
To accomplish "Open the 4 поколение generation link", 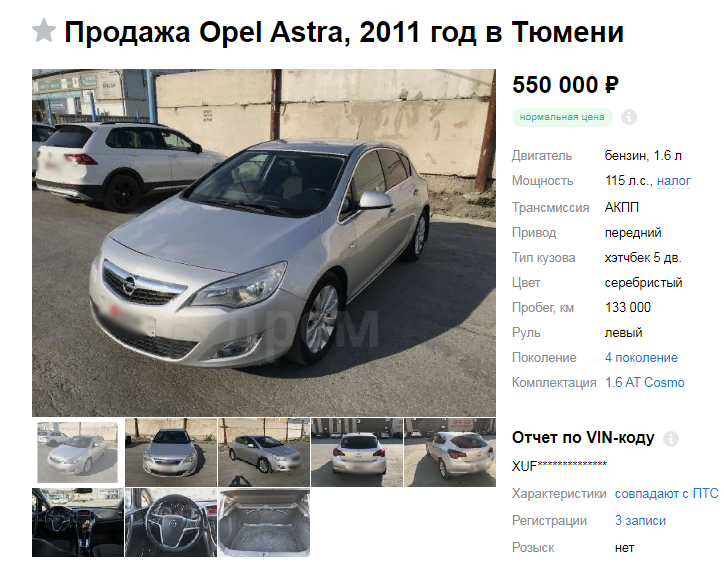I will click(x=641, y=357).
